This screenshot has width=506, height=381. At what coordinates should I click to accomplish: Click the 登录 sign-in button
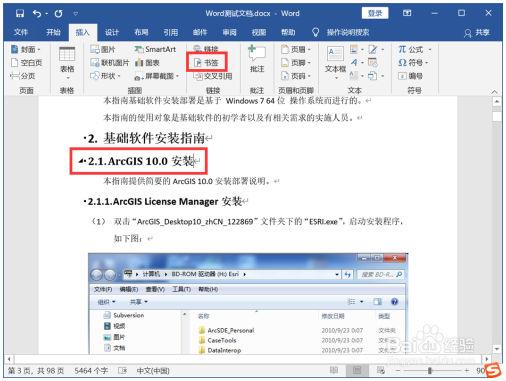375,13
